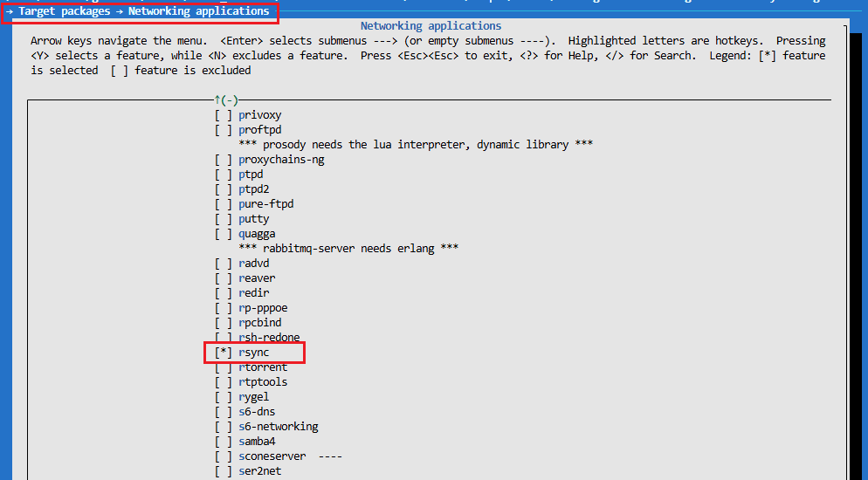Select the rpcbind entry label
The width and height of the screenshot is (868, 480).
[x=260, y=323]
